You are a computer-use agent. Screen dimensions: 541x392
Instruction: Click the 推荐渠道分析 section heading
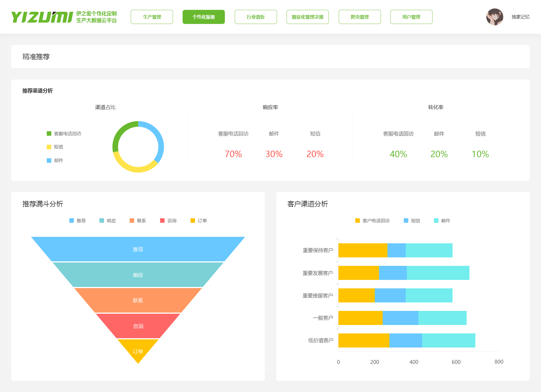(x=37, y=91)
